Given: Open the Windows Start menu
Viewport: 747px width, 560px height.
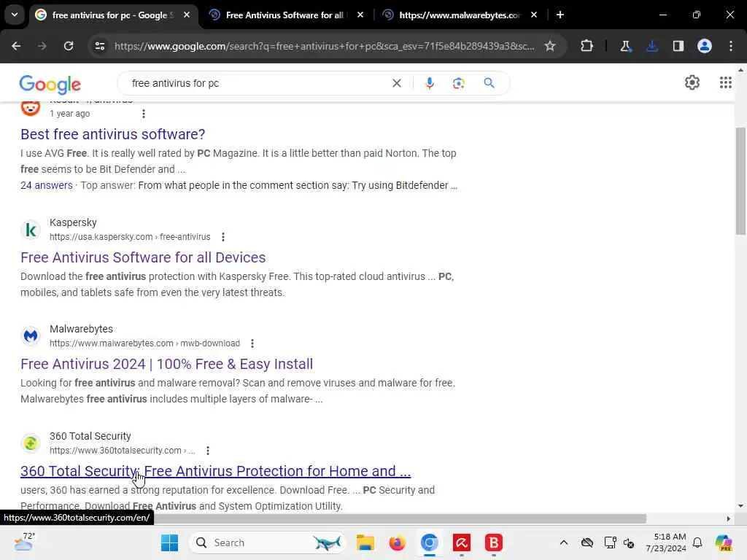Looking at the screenshot, I should 169,542.
